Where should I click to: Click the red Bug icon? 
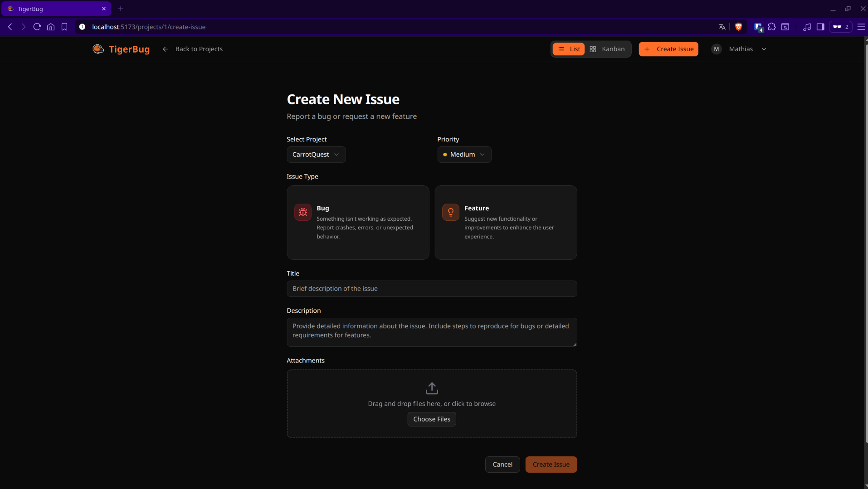[x=302, y=212]
